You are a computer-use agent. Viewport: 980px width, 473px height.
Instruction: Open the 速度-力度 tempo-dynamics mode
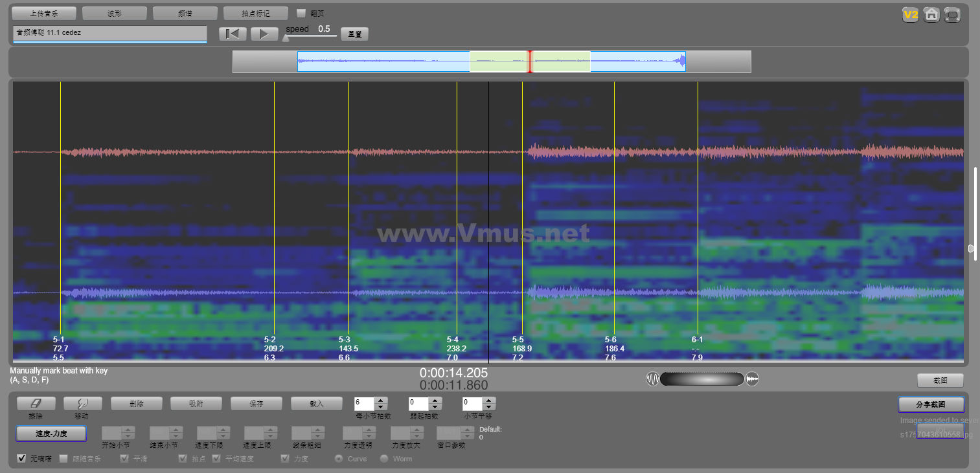point(51,434)
